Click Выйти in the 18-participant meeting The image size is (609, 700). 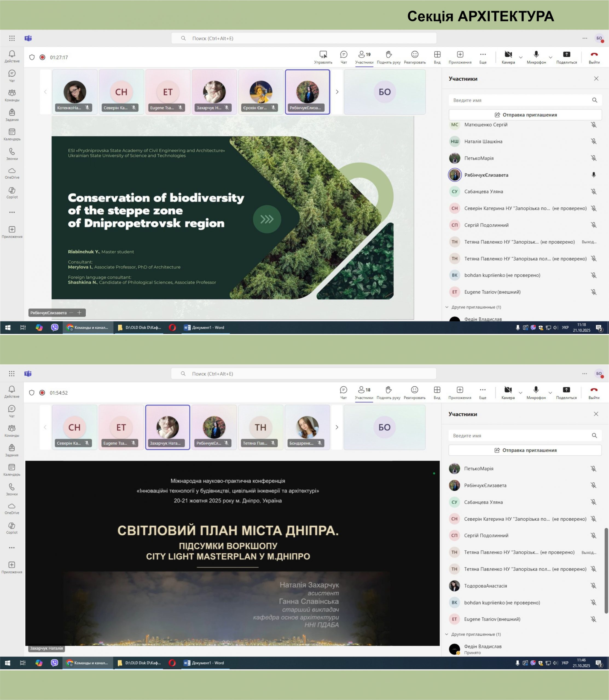(594, 393)
